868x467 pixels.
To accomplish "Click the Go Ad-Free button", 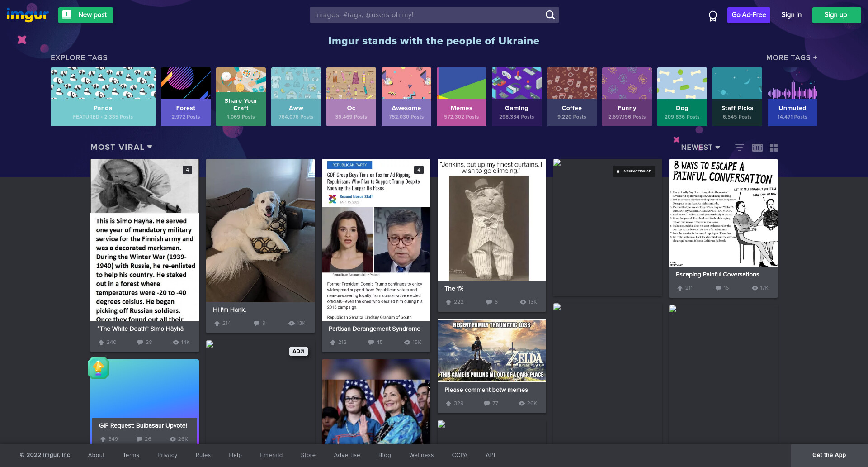I will pos(749,15).
